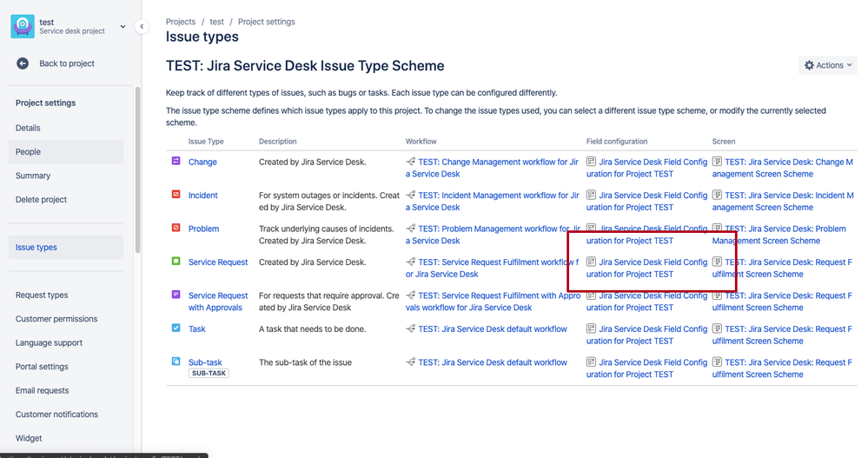
Task: Click the Service Request issue type icon
Action: [x=176, y=261]
